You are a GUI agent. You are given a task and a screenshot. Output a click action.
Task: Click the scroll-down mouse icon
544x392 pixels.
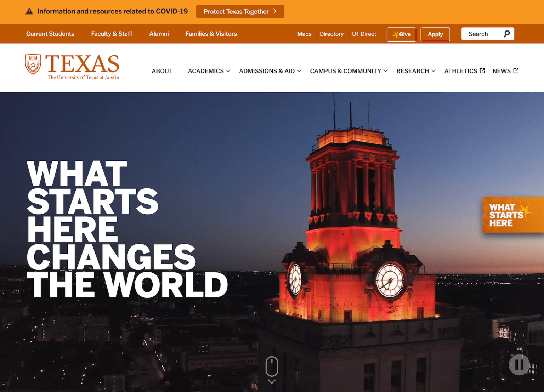pos(272,367)
